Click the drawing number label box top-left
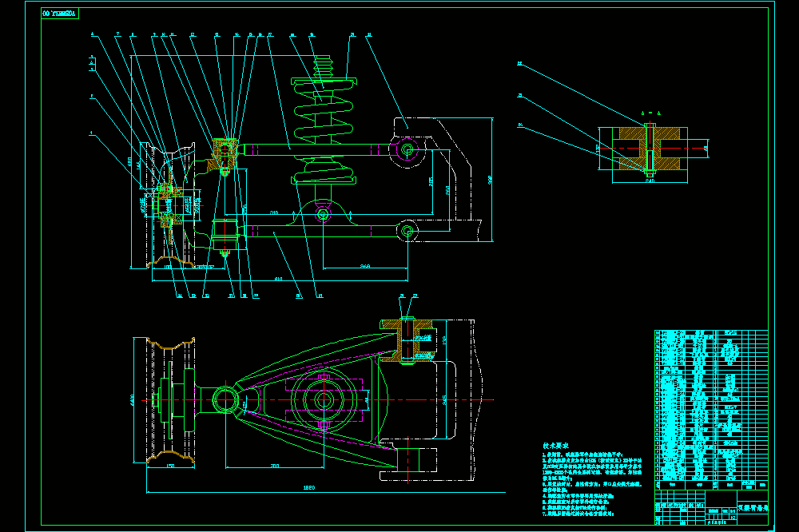Screen dimensions: 799x532 [60, 14]
